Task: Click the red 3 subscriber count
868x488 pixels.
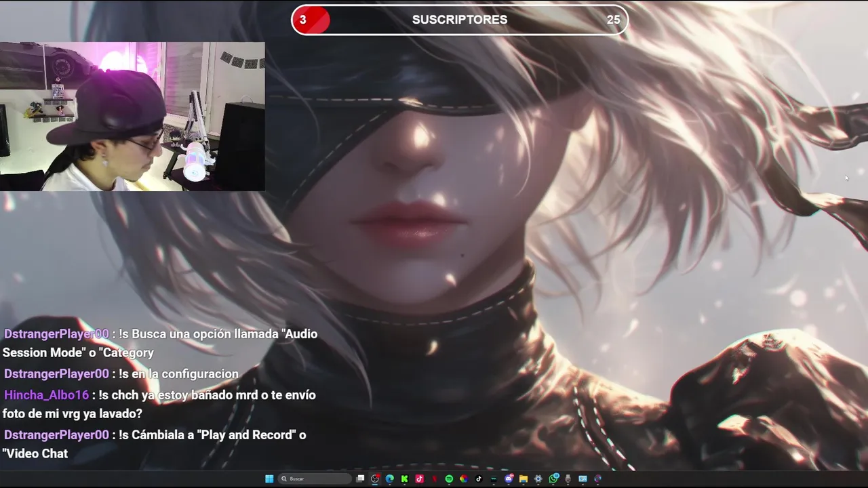Action: click(303, 20)
